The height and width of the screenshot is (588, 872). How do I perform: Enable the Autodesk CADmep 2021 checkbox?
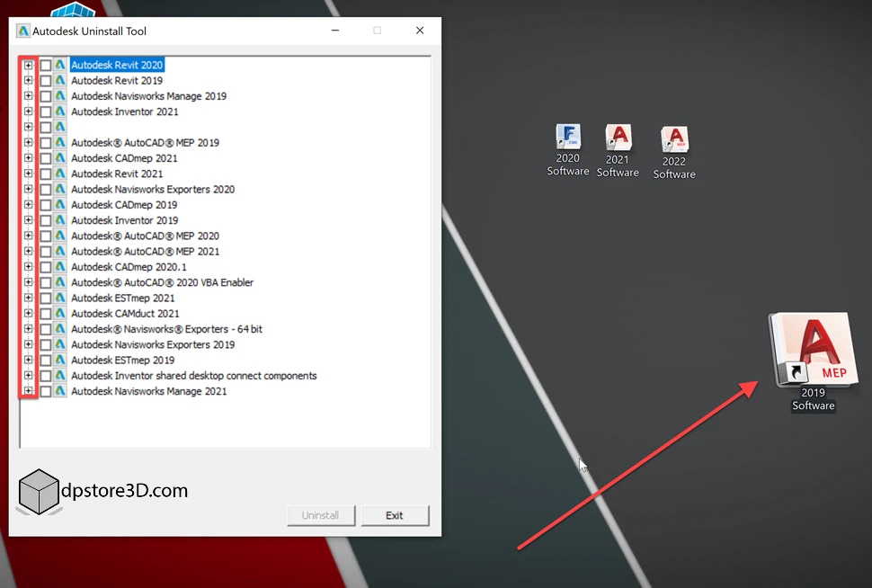pos(46,158)
